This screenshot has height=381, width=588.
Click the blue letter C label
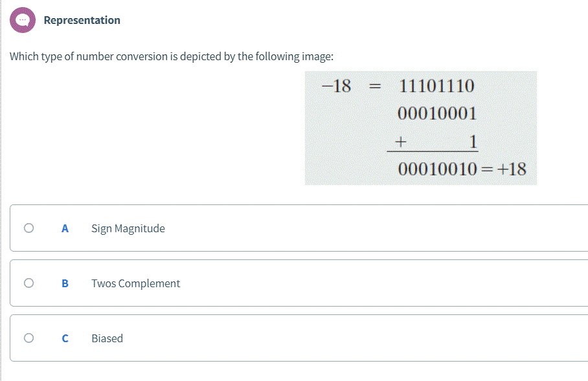pyautogui.click(x=64, y=338)
